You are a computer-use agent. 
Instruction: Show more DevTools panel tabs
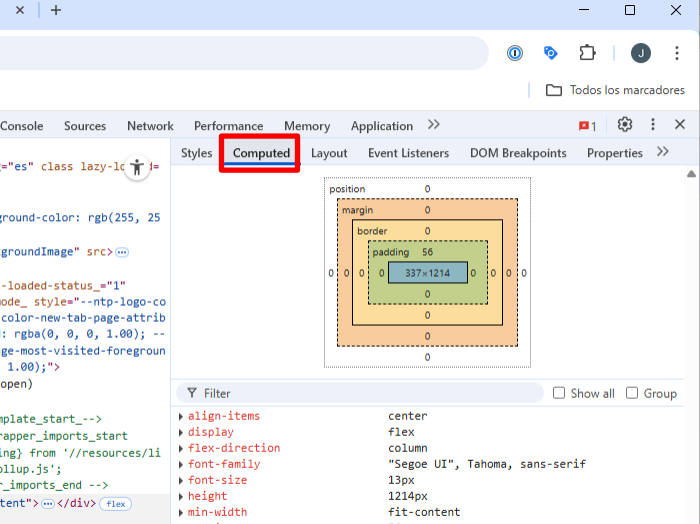click(x=433, y=125)
